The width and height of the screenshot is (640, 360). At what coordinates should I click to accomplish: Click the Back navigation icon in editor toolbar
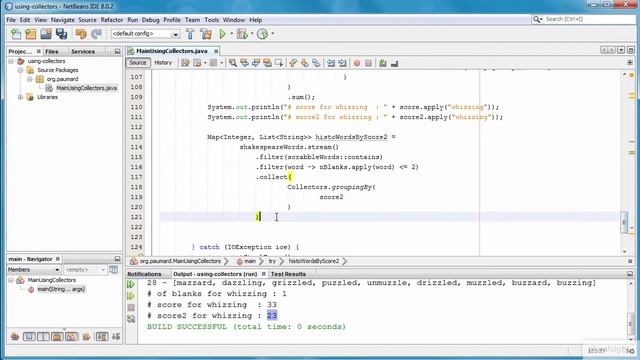(x=197, y=63)
